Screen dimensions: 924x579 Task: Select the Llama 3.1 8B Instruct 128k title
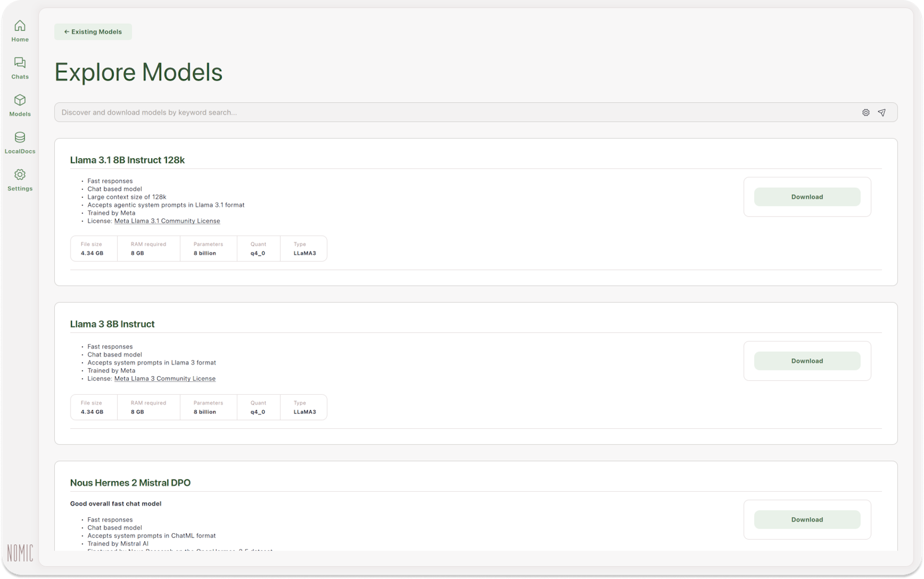pyautogui.click(x=128, y=160)
